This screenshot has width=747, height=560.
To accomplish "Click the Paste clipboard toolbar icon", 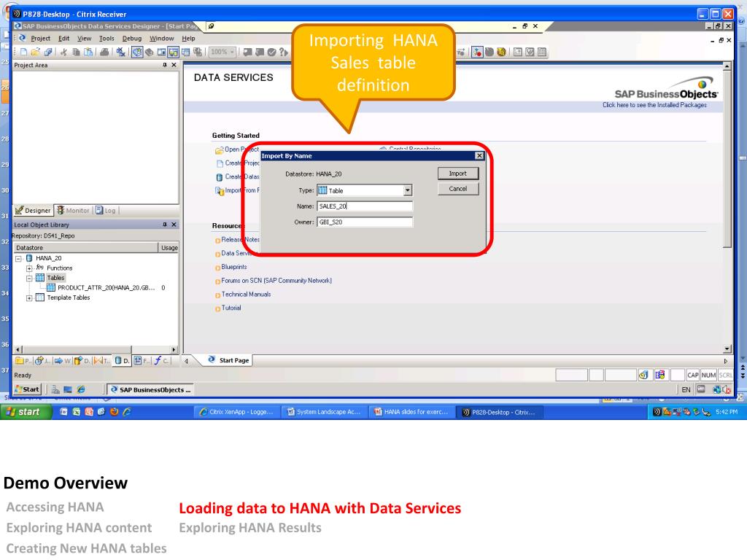I will click(x=88, y=52).
